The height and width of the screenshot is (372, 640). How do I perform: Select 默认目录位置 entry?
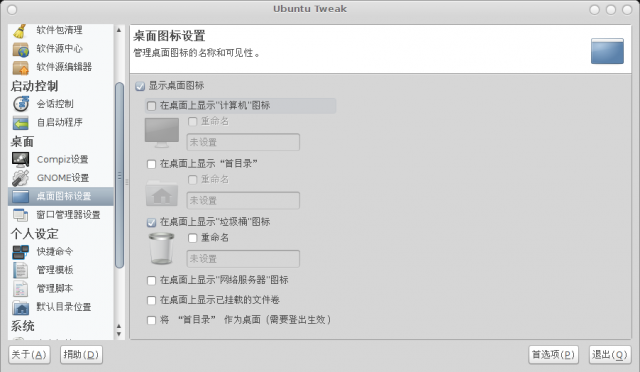click(64, 307)
